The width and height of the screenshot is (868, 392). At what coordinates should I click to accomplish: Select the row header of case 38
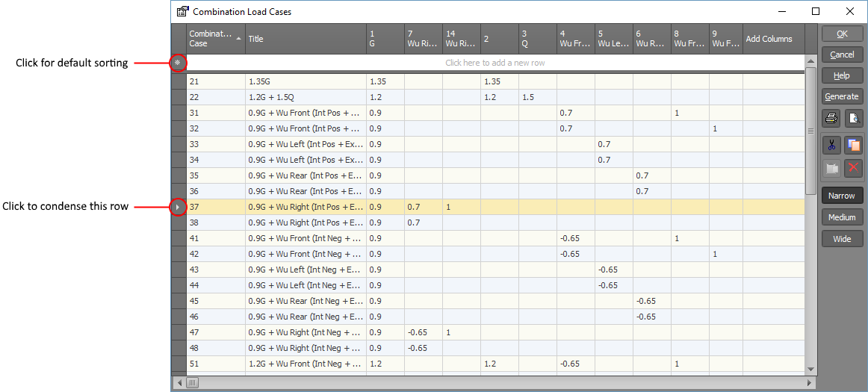(179, 223)
